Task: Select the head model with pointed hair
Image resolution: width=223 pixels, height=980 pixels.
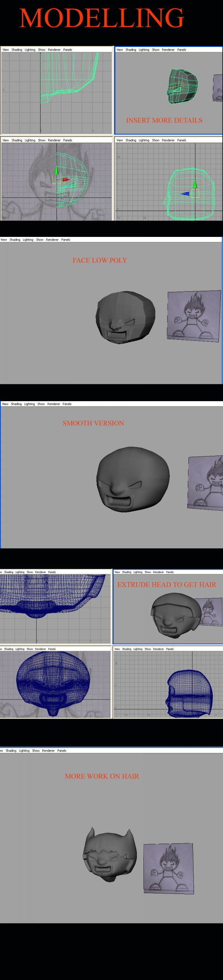Action: tap(109, 854)
